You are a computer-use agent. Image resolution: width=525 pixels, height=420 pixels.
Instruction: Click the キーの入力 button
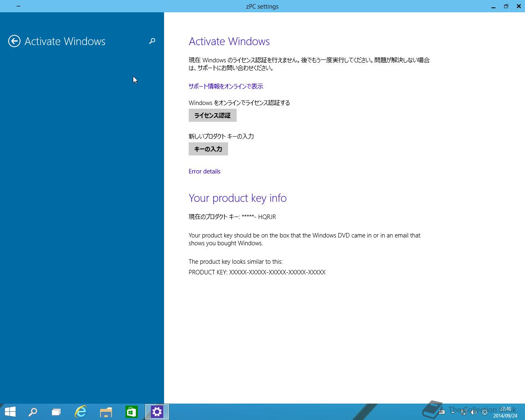208,149
